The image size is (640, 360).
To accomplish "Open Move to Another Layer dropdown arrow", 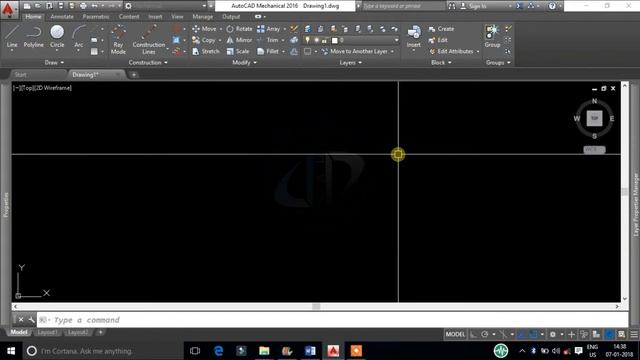I will point(393,51).
